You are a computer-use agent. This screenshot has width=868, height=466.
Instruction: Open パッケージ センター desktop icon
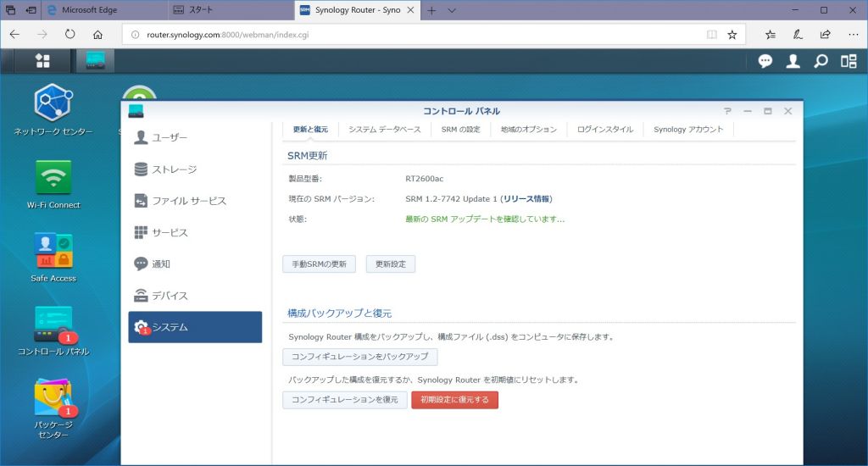click(53, 409)
